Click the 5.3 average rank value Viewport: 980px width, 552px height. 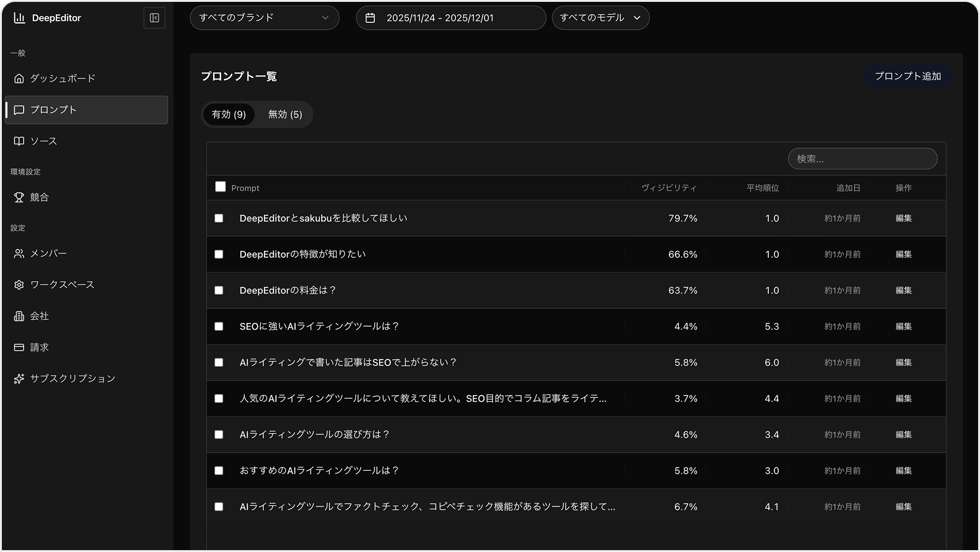click(x=772, y=327)
